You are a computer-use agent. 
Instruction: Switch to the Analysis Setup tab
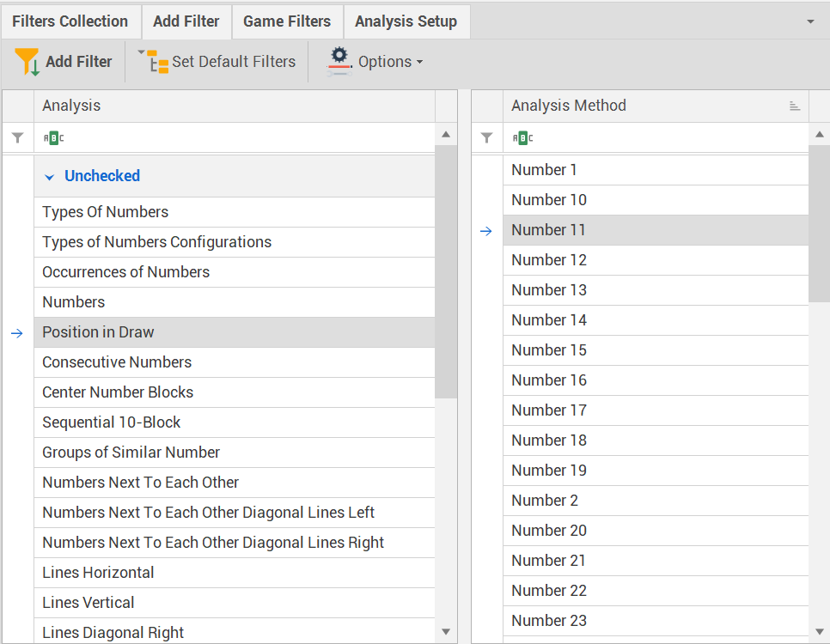click(406, 21)
